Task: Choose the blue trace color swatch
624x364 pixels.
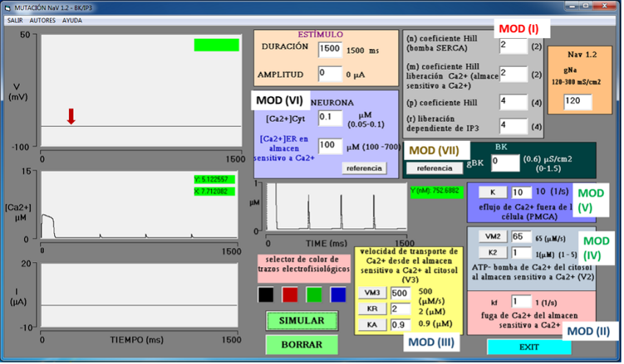Action: 338,294
